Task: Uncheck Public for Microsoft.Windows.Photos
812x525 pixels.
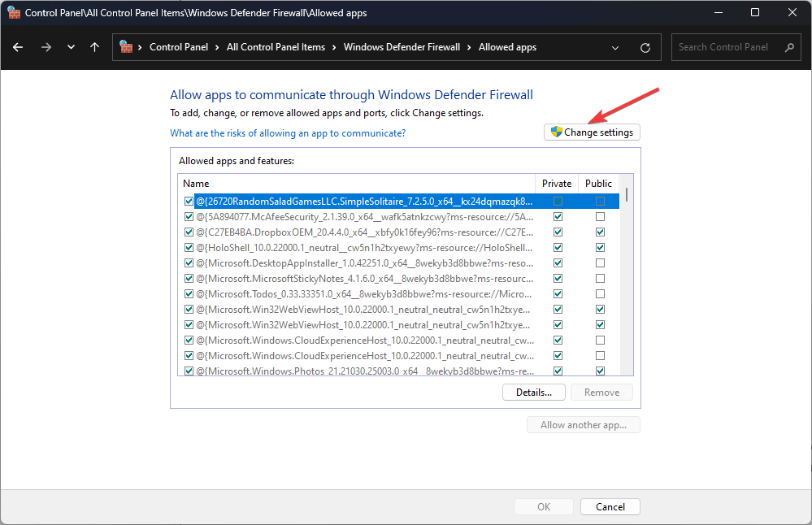Action: (x=600, y=371)
